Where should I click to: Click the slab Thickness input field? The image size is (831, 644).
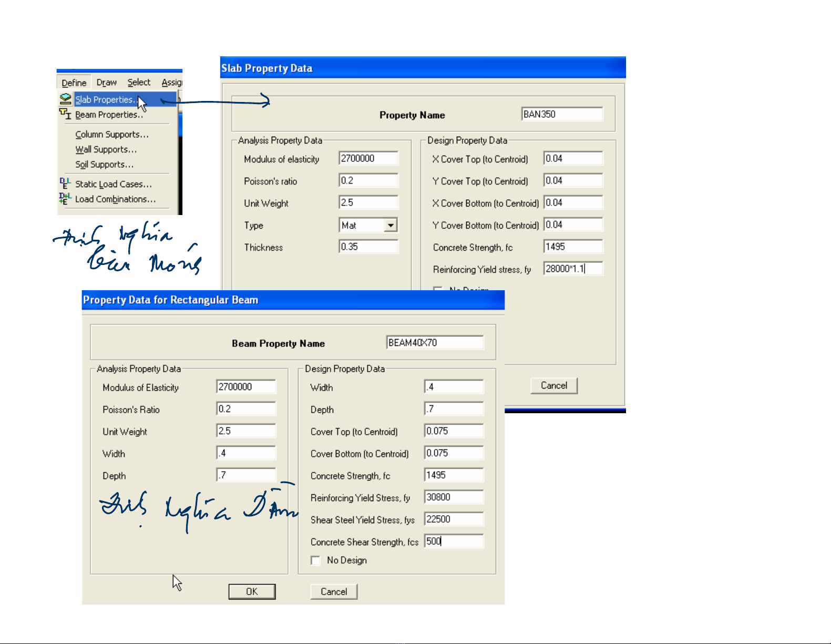click(368, 247)
